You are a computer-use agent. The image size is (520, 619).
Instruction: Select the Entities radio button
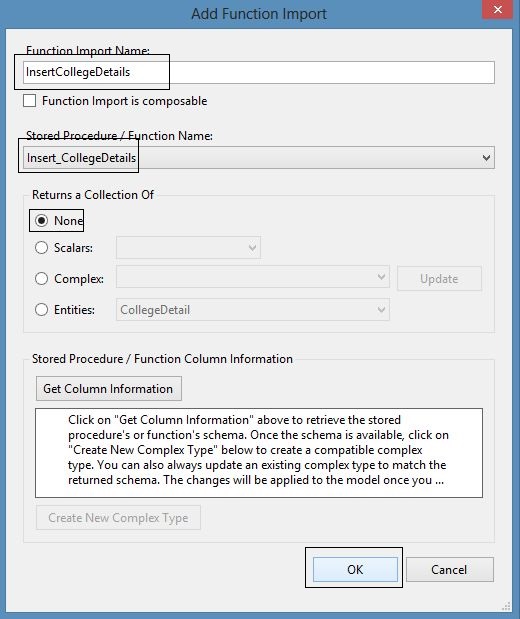click(41, 310)
